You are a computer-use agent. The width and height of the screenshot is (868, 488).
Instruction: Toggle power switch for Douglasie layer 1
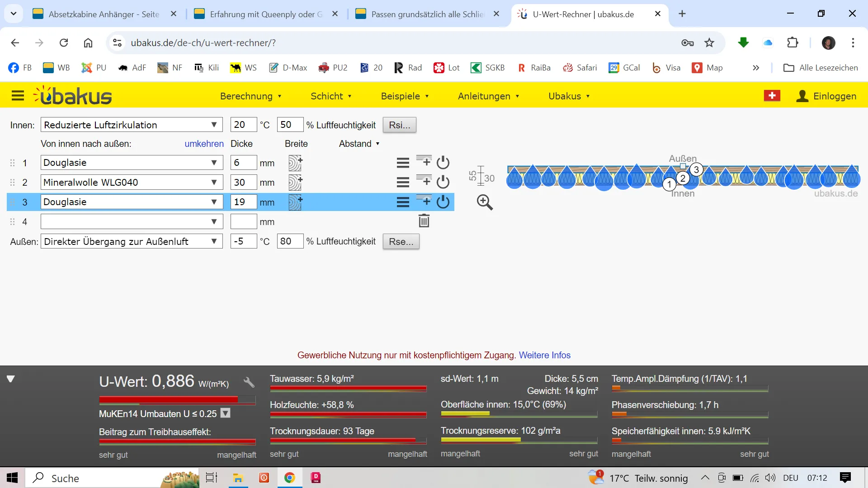pos(443,162)
